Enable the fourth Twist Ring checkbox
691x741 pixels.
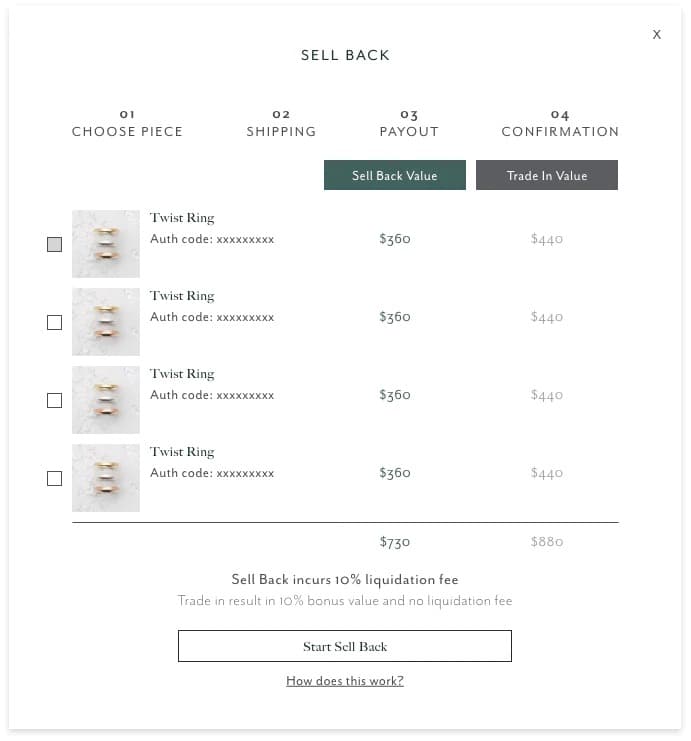[55, 478]
